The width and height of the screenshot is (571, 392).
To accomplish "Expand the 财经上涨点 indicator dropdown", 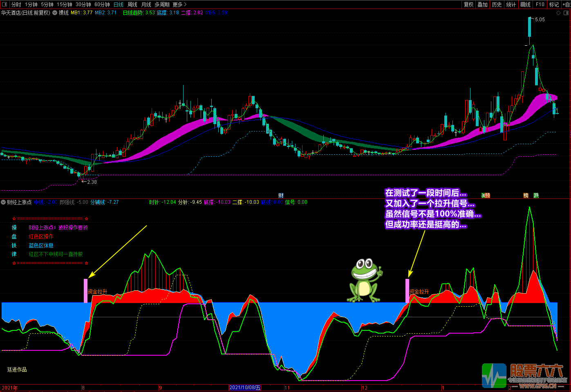I will (3, 202).
